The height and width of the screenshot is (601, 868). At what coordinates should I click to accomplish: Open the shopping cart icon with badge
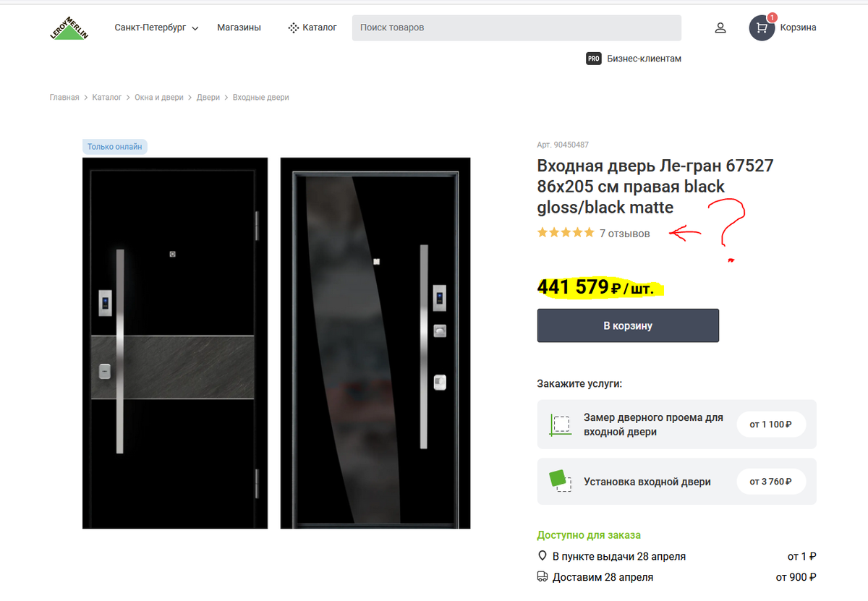pyautogui.click(x=762, y=27)
